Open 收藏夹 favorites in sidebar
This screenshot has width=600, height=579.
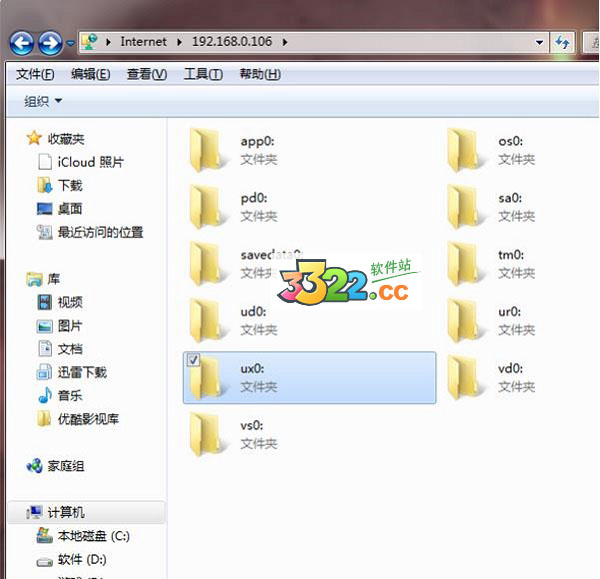[66, 139]
